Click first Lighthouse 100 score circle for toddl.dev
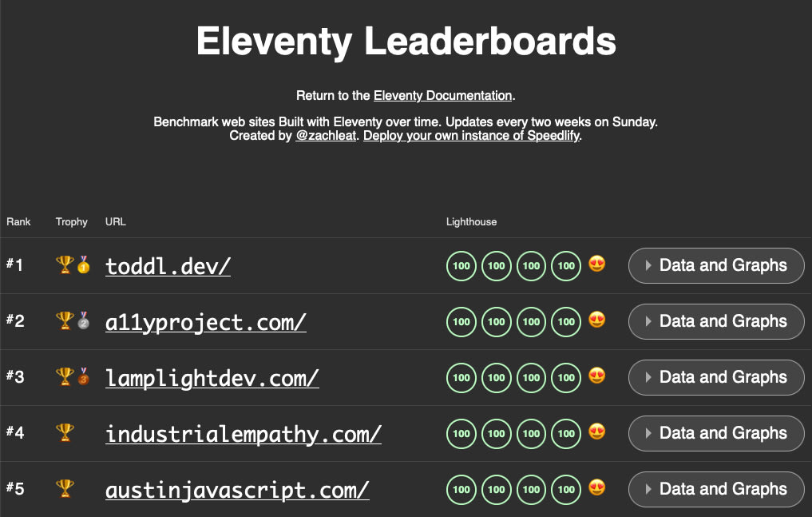This screenshot has width=812, height=517. [461, 266]
